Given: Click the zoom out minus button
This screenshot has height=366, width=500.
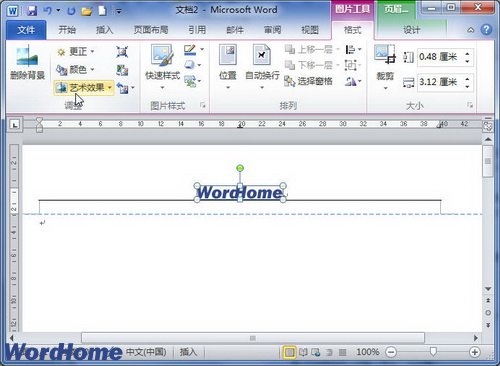Looking at the screenshot, I should point(391,352).
